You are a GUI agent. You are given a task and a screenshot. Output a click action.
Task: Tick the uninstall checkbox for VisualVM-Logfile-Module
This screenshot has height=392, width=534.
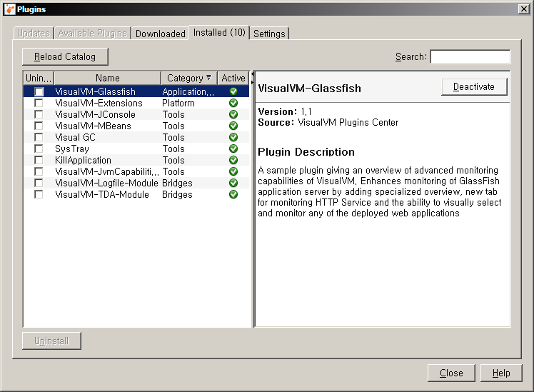[x=39, y=183]
